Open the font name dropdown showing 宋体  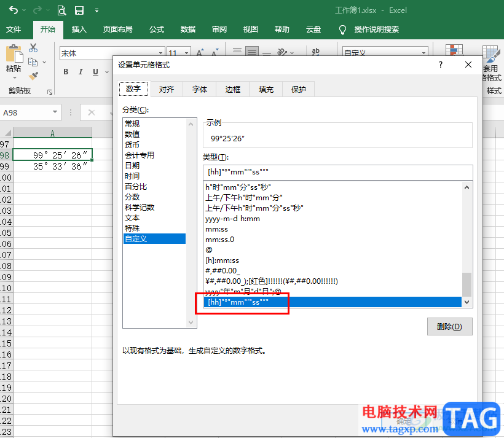(160, 53)
